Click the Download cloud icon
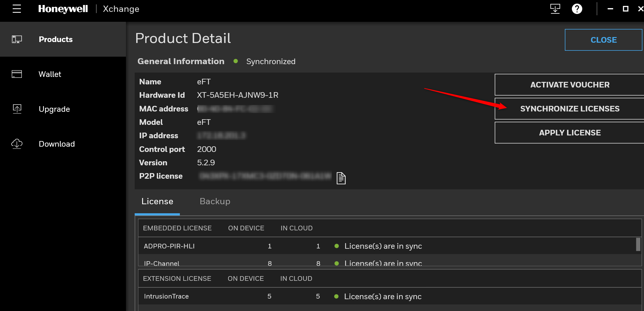 pos(17,144)
